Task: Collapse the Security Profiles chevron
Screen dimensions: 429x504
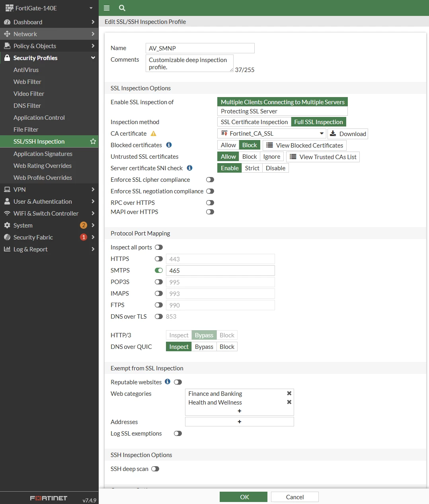Action: coord(93,58)
